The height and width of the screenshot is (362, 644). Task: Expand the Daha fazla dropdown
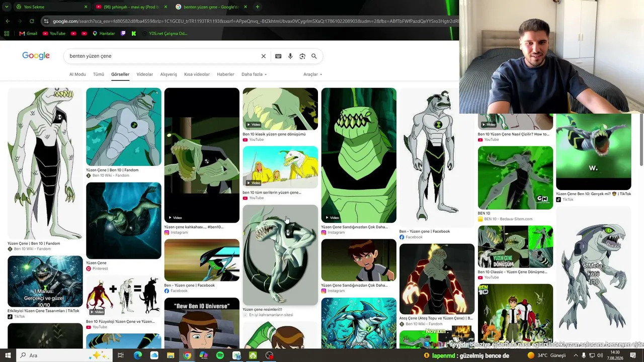[254, 74]
